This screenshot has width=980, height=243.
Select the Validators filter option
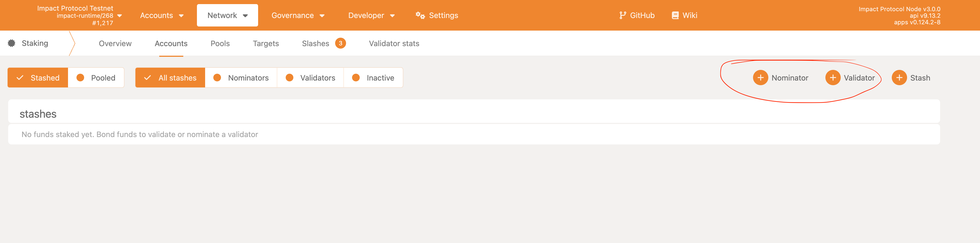(311, 78)
